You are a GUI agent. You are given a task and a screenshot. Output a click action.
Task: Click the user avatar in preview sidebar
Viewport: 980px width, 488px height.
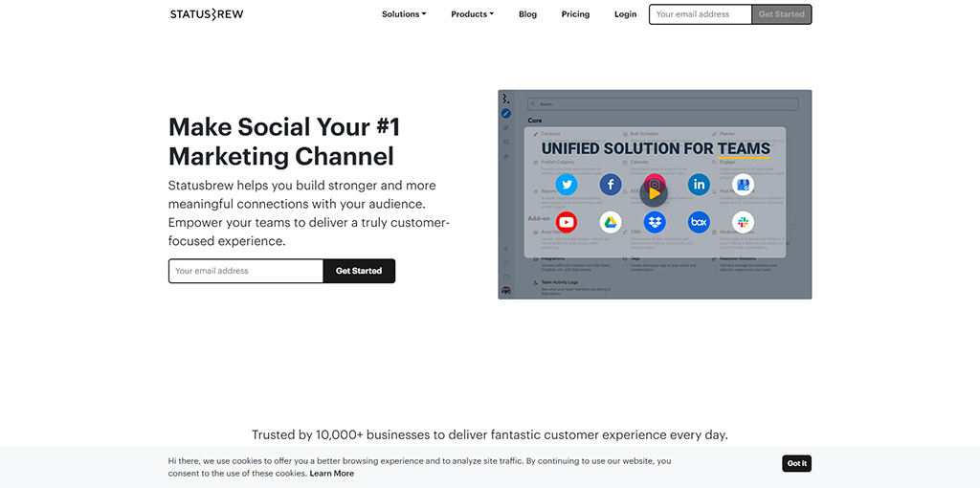(x=506, y=291)
